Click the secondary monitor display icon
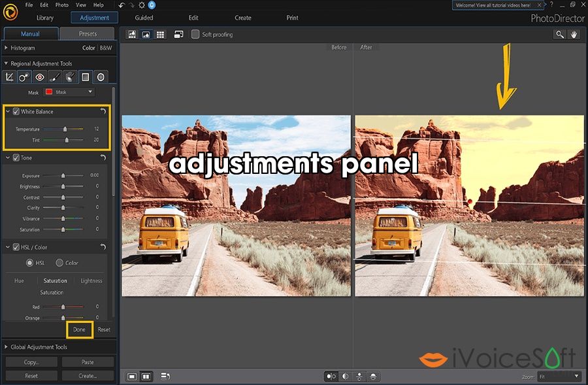The height and width of the screenshot is (385, 588). [x=178, y=35]
